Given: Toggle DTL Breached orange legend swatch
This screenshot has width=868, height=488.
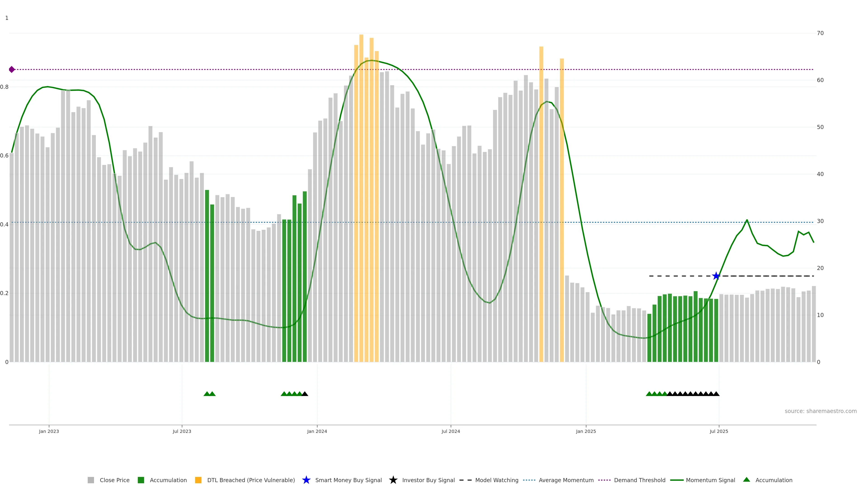Looking at the screenshot, I should click(198, 480).
